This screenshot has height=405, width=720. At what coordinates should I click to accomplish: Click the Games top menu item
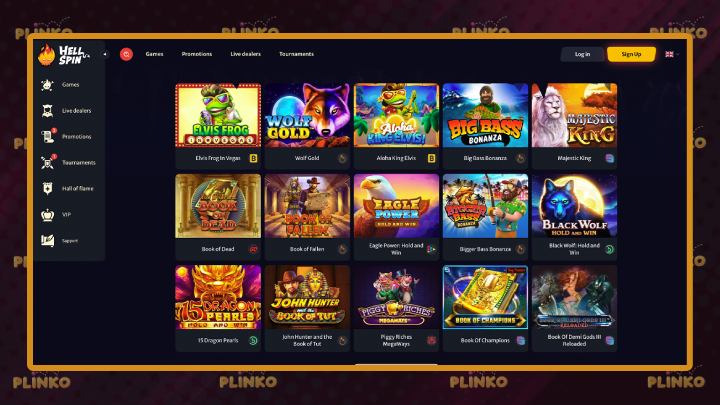point(154,54)
